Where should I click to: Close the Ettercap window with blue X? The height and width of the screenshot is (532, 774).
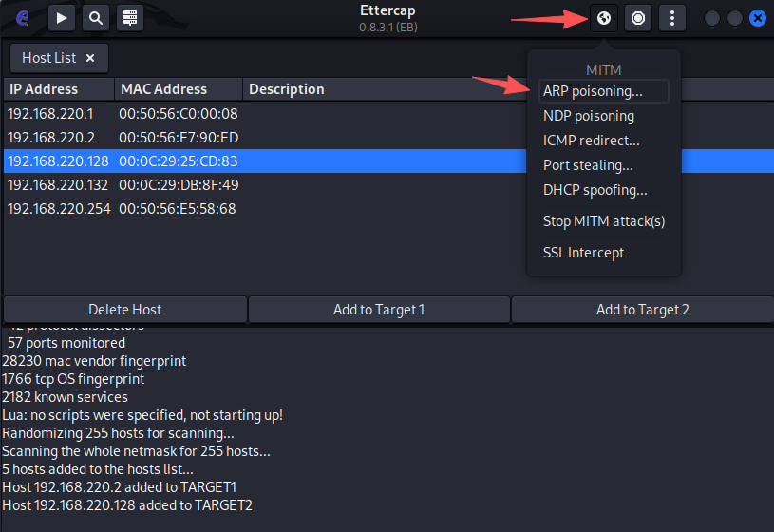(757, 18)
